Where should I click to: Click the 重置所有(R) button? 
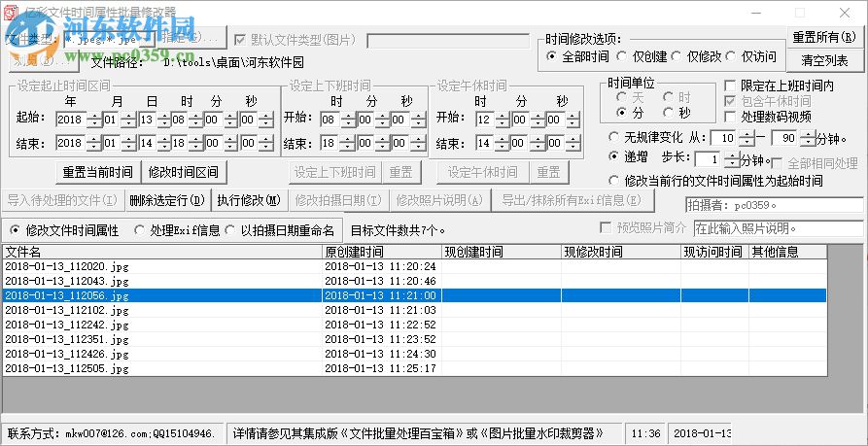[824, 38]
